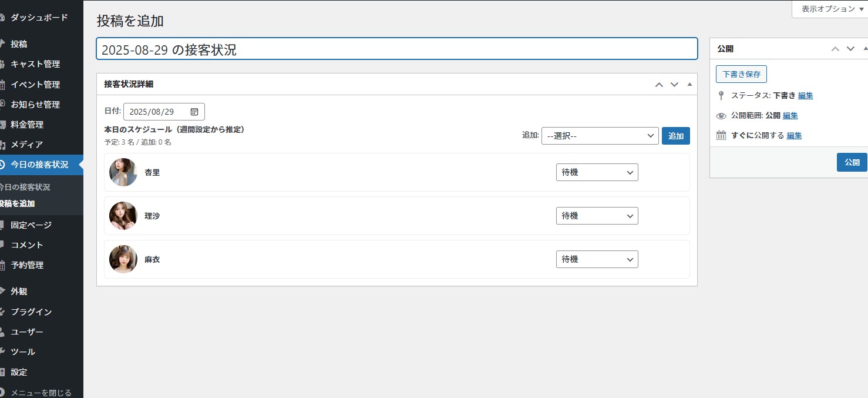Viewport: 868px width, 398px height.
Task: Collapse the 接客状況詳細 panel with its toggle triangle
Action: (689, 84)
